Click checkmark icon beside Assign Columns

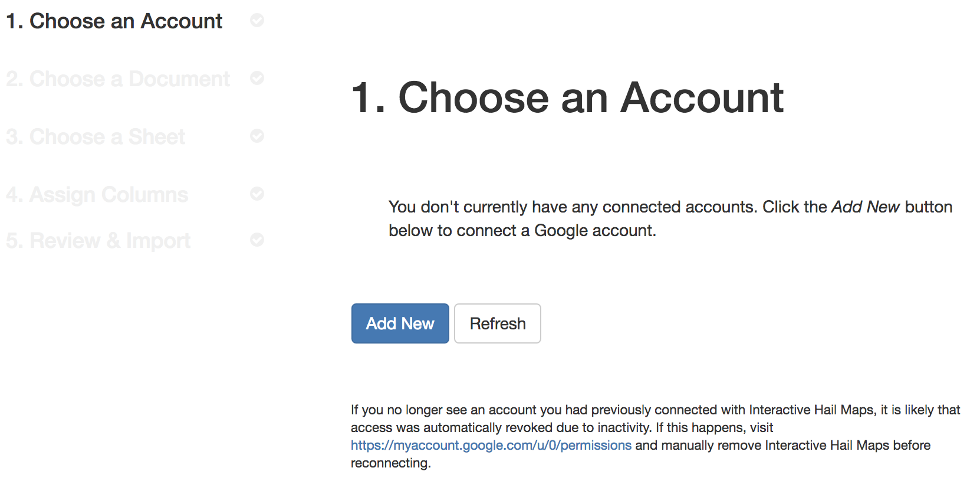pyautogui.click(x=257, y=194)
